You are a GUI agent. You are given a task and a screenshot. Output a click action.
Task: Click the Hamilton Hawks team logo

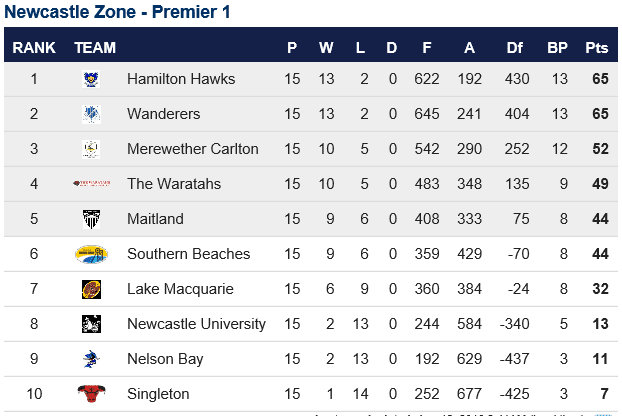click(91, 79)
